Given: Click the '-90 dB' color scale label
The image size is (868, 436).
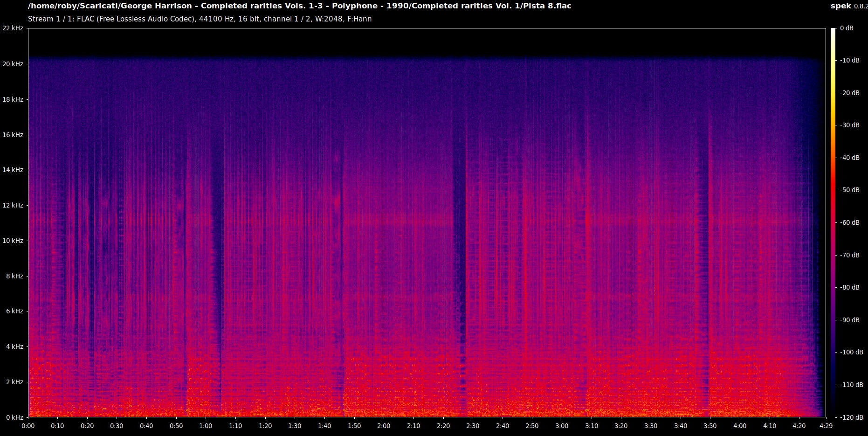Looking at the screenshot, I should (849, 320).
